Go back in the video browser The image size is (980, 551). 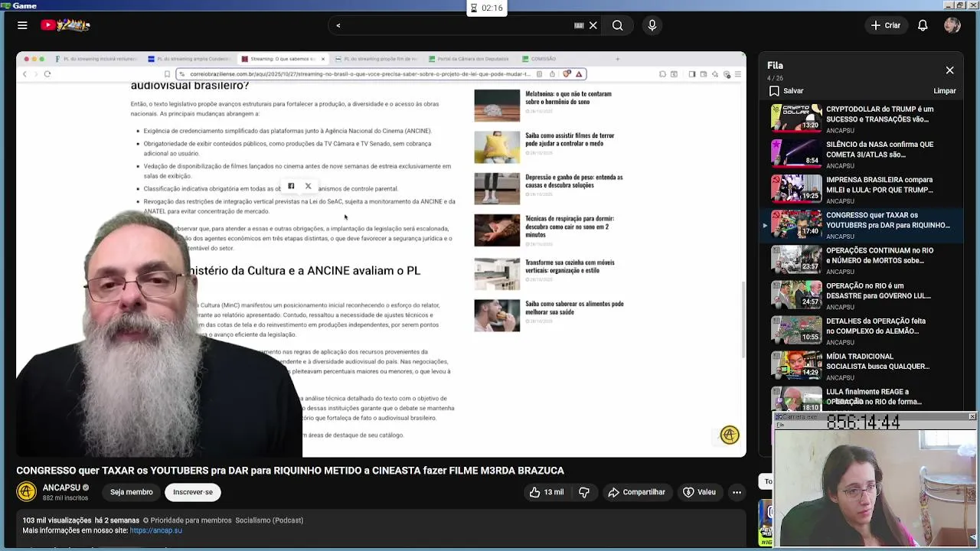pos(24,74)
